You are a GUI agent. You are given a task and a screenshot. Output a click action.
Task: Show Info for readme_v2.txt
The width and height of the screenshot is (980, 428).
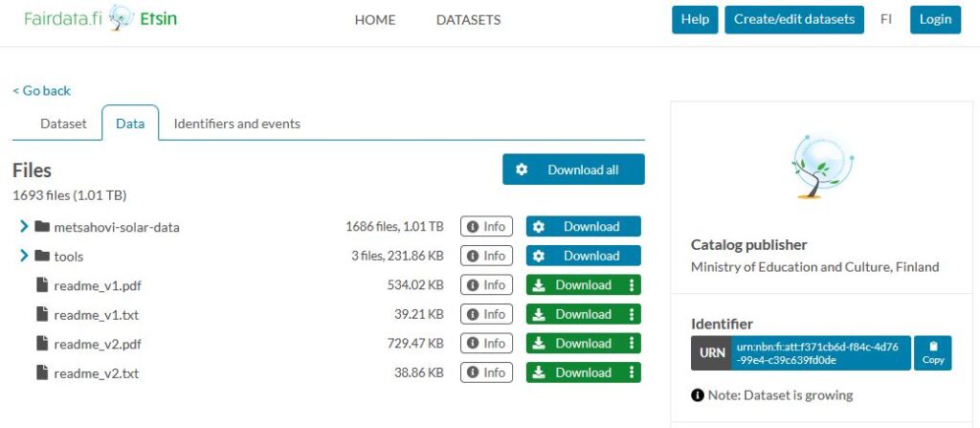(486, 372)
